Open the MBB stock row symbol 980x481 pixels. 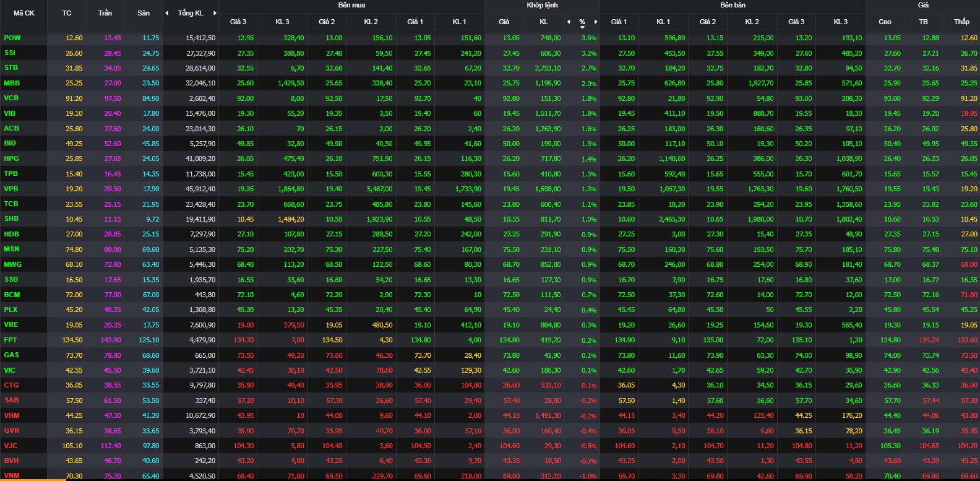pos(12,83)
